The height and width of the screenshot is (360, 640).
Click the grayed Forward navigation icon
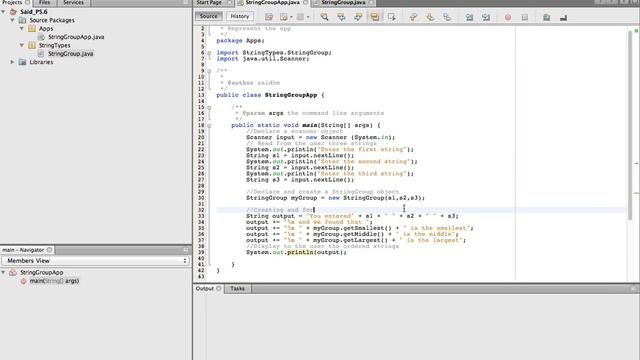pyautogui.click(x=300, y=17)
